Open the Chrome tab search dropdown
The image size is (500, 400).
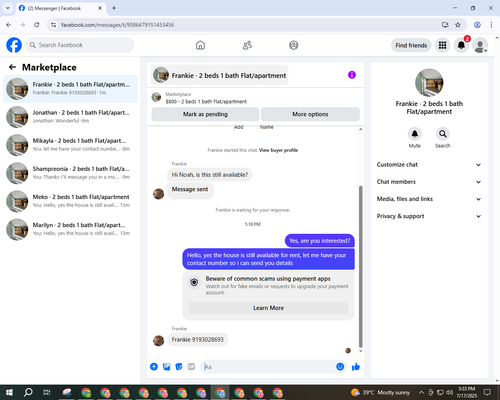click(8, 8)
